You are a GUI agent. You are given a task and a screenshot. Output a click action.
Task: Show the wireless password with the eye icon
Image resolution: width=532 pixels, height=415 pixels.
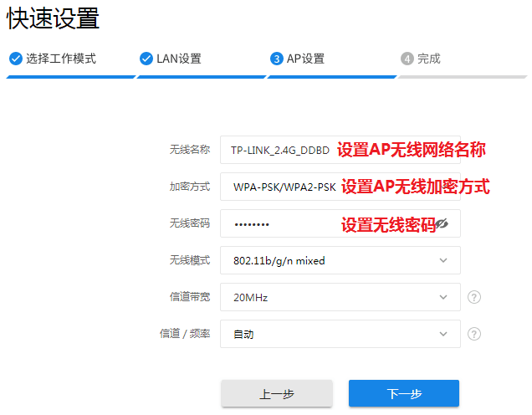click(442, 223)
